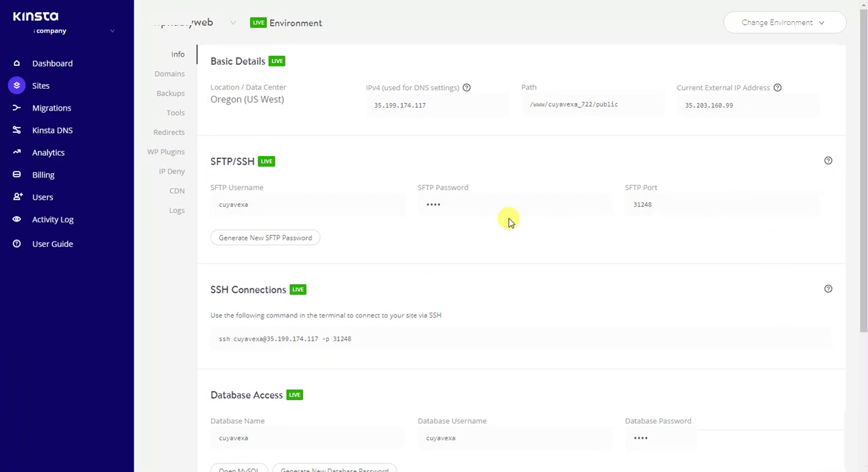Image resolution: width=868 pixels, height=472 pixels.
Task: Open the User Guide
Action: tap(52, 243)
